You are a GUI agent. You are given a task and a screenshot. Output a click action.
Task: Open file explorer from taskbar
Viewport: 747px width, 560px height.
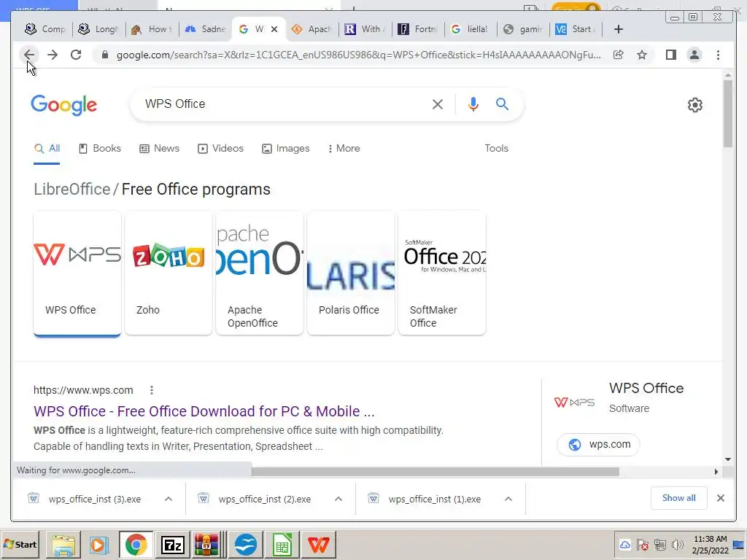63,544
